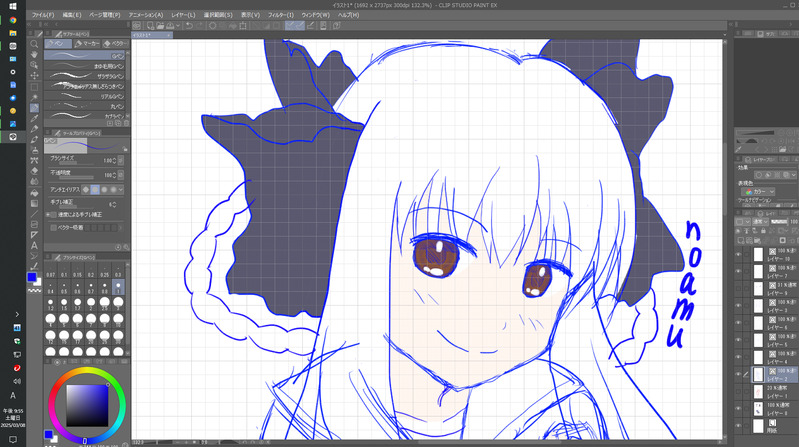Screen dimensions: 799x447
Task: Click the File Explorer icon in taskbar
Action: [x=13, y=33]
